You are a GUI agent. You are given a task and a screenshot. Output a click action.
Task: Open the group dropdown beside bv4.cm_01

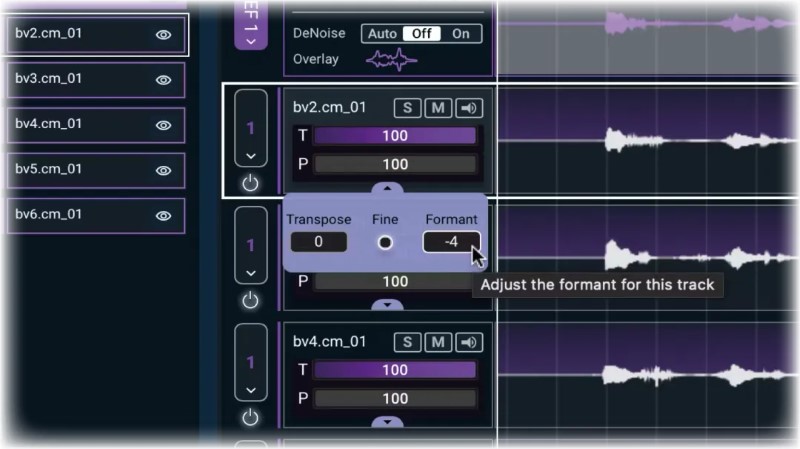(251, 362)
